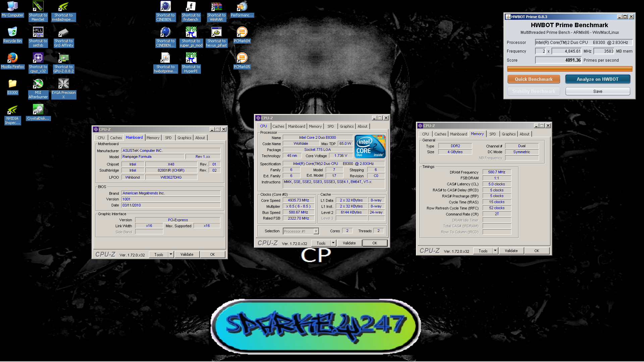
Task: Click Validate in Memory CPU-Z window
Action: (x=511, y=251)
